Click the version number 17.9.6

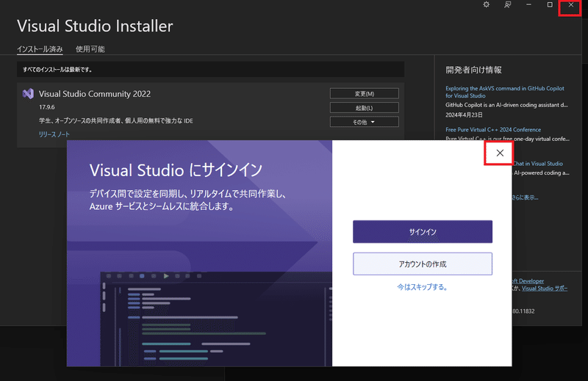[47, 107]
